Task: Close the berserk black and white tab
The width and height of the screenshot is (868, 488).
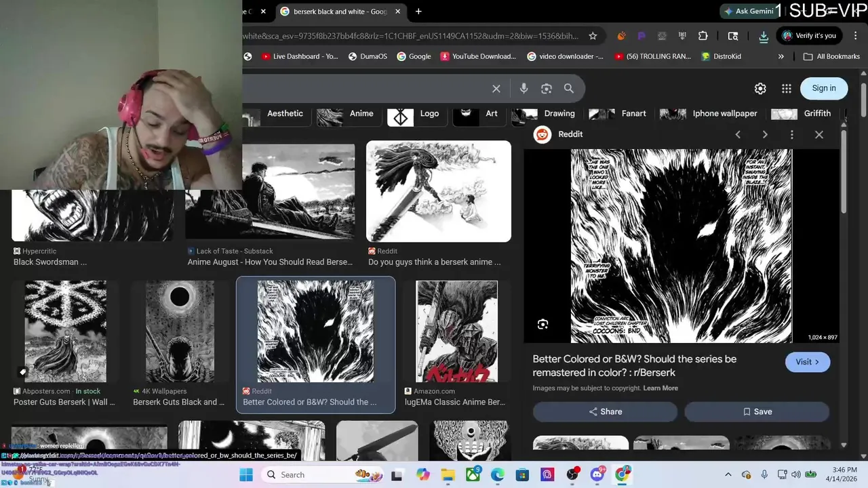Action: click(397, 12)
